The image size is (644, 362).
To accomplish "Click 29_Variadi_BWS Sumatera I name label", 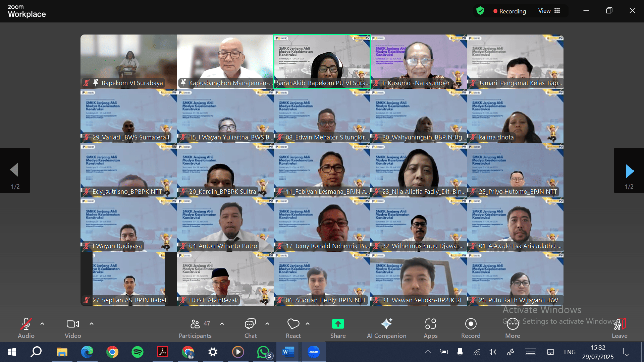I will pos(131,137).
